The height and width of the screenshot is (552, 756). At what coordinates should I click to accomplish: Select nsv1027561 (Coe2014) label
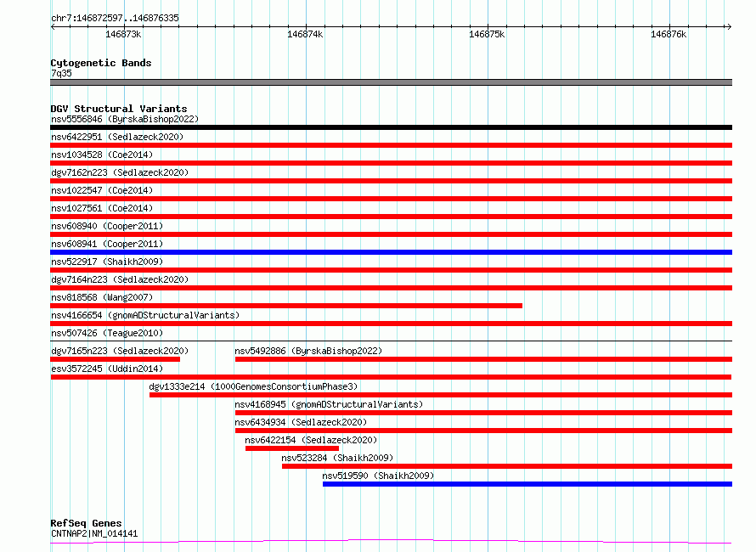(x=102, y=208)
